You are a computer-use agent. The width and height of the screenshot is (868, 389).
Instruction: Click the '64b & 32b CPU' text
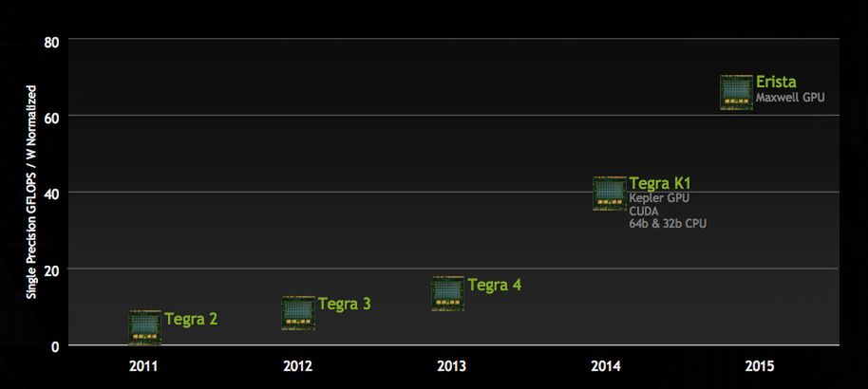pos(668,224)
